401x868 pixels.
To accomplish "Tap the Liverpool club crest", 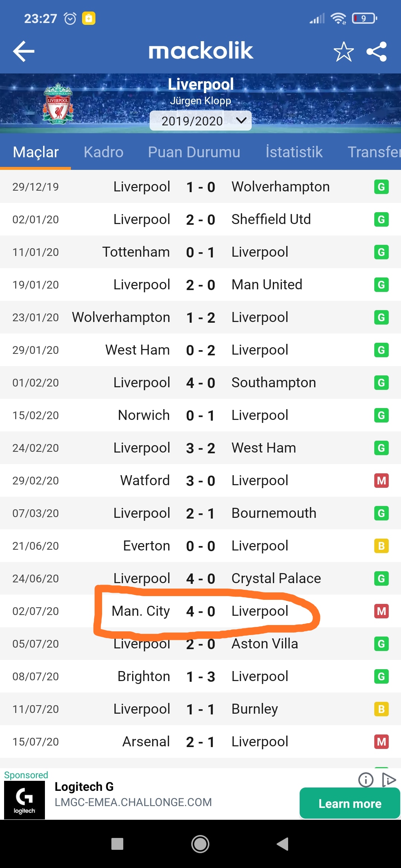I will (58, 103).
